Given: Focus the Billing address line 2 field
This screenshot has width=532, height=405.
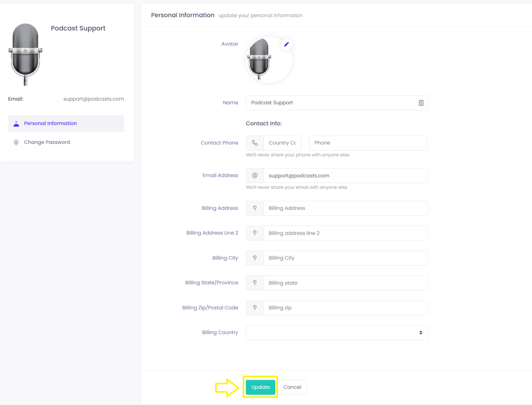Looking at the screenshot, I should coord(346,233).
